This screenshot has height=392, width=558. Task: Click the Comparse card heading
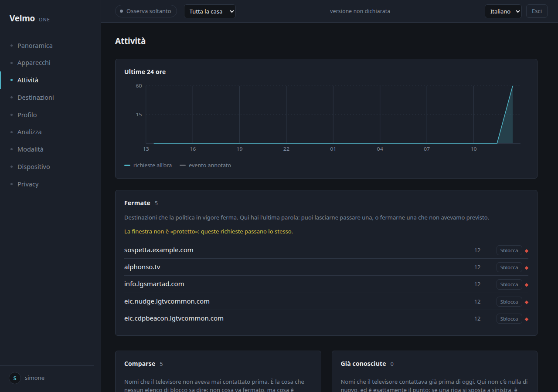(x=139, y=364)
